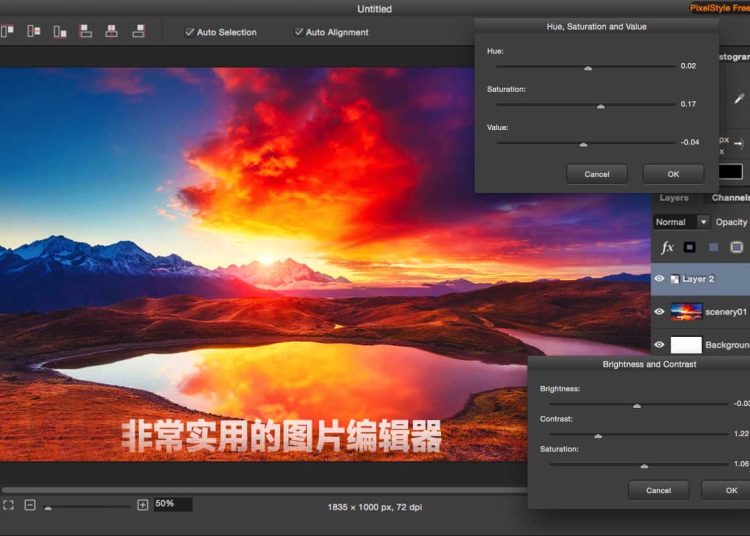
Task: Toggle visibility of Layer 2
Action: click(x=659, y=279)
